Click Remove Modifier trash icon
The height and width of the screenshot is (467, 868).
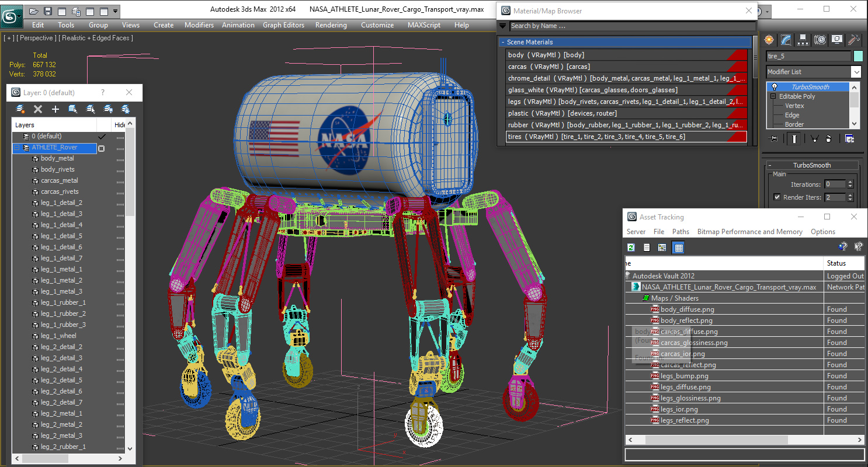point(828,139)
